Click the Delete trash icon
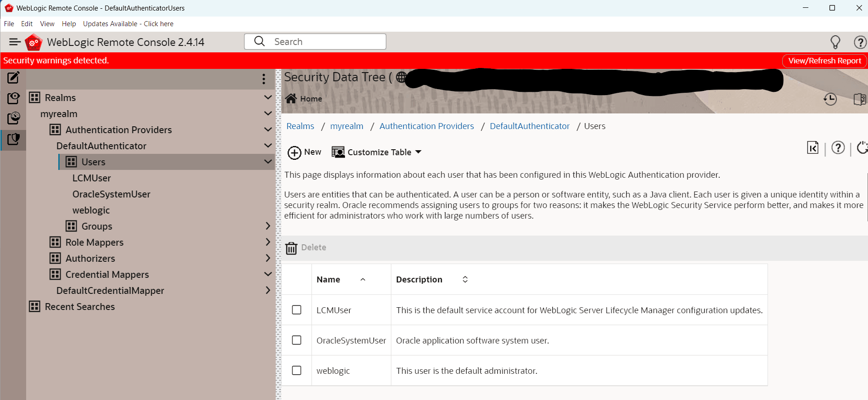This screenshot has width=868, height=400. [291, 248]
